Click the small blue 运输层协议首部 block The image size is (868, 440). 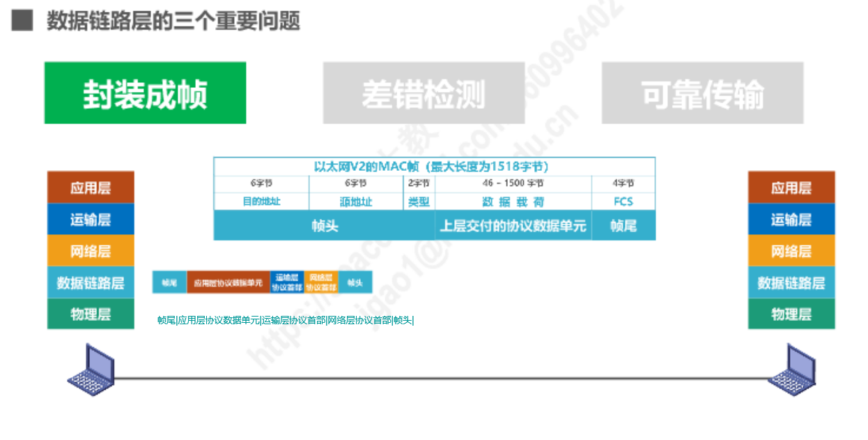point(286,282)
